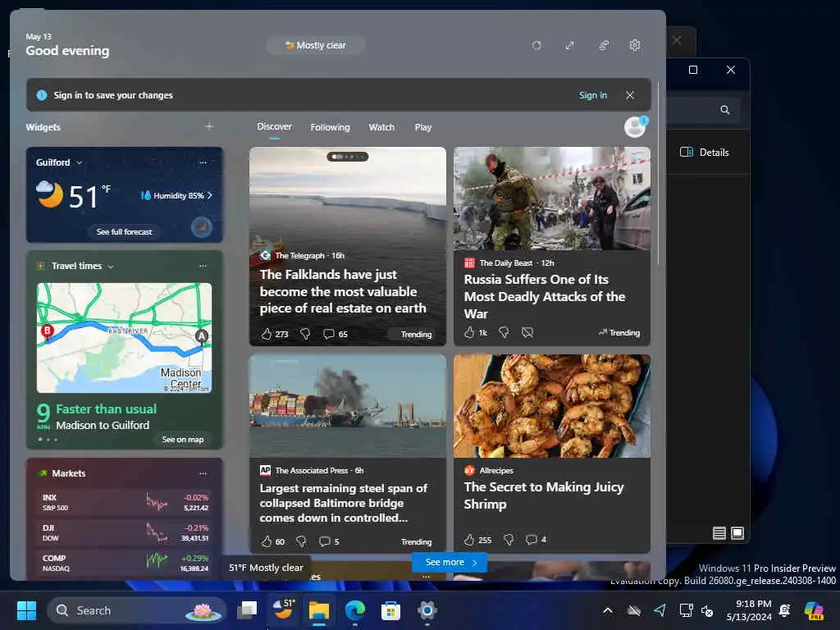Click the travel route map thumbnail
The width and height of the screenshot is (840, 630).
click(125, 338)
